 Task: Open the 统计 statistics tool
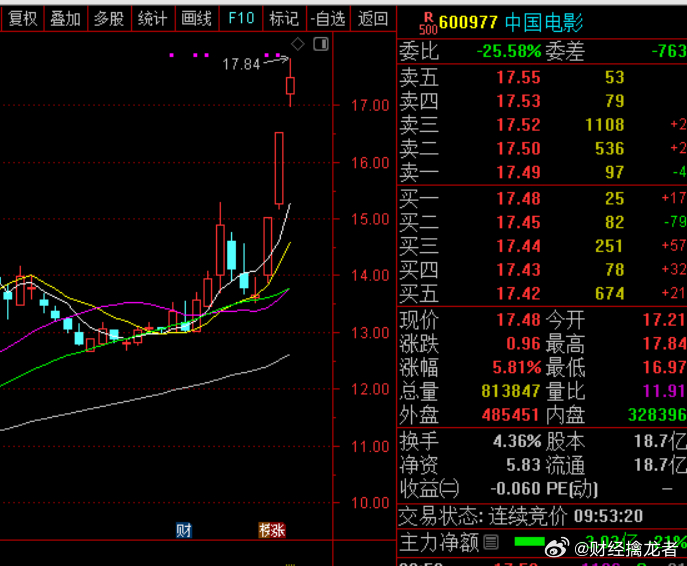click(x=153, y=19)
